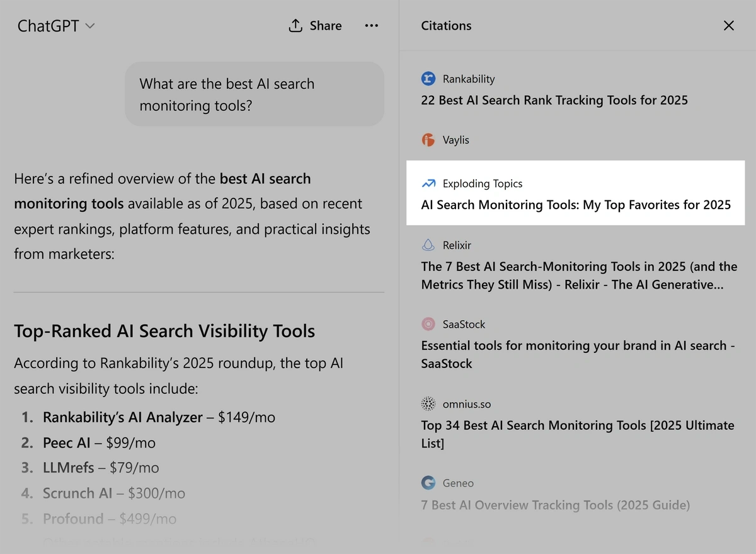Click the omnius.so source name

click(x=466, y=403)
